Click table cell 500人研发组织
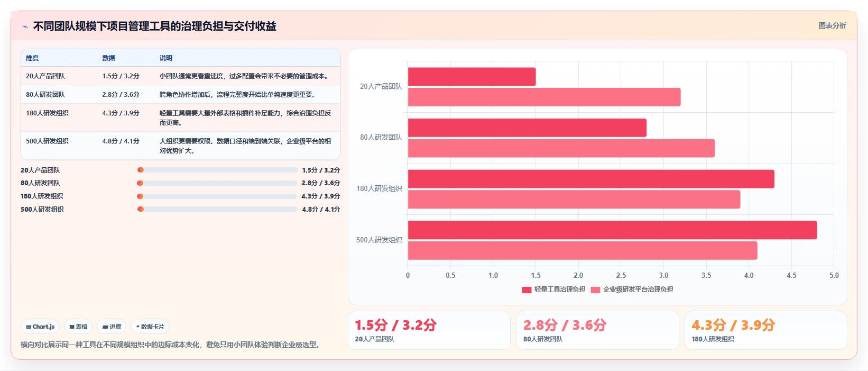This screenshot has width=868, height=371. 47,141
